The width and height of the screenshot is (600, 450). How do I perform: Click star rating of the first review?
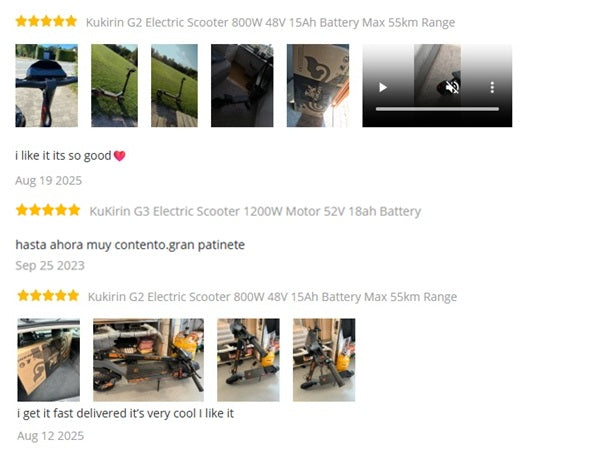(46, 21)
